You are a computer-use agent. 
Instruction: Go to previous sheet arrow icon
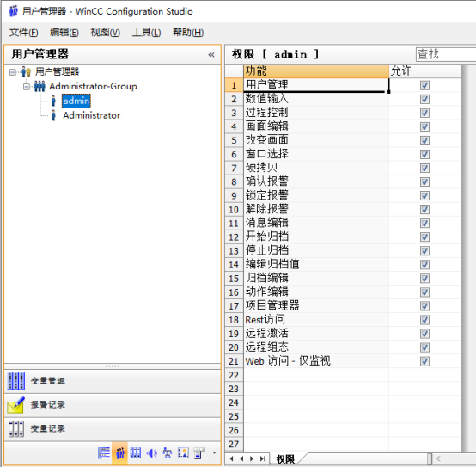coord(241,458)
